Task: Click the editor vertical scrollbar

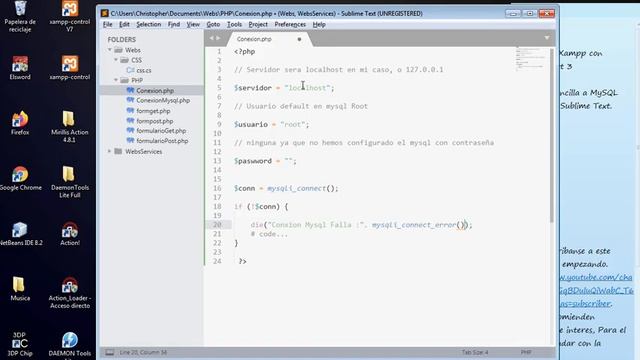Action: (x=552, y=135)
